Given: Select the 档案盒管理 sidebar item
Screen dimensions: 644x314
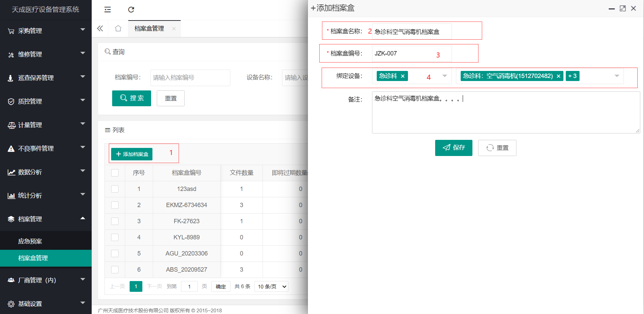Looking at the screenshot, I should [46, 258].
